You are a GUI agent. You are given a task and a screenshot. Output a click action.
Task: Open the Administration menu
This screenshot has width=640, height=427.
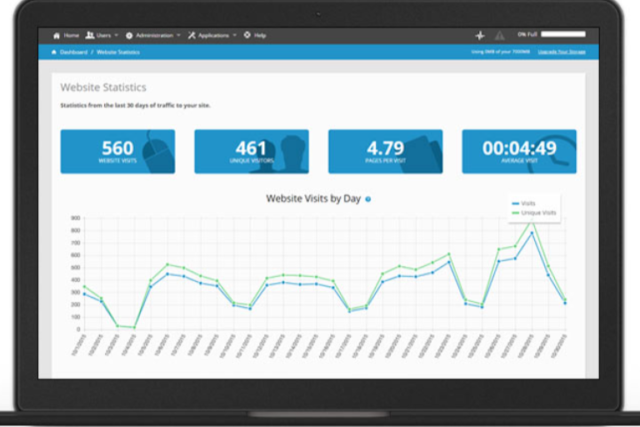pyautogui.click(x=153, y=36)
